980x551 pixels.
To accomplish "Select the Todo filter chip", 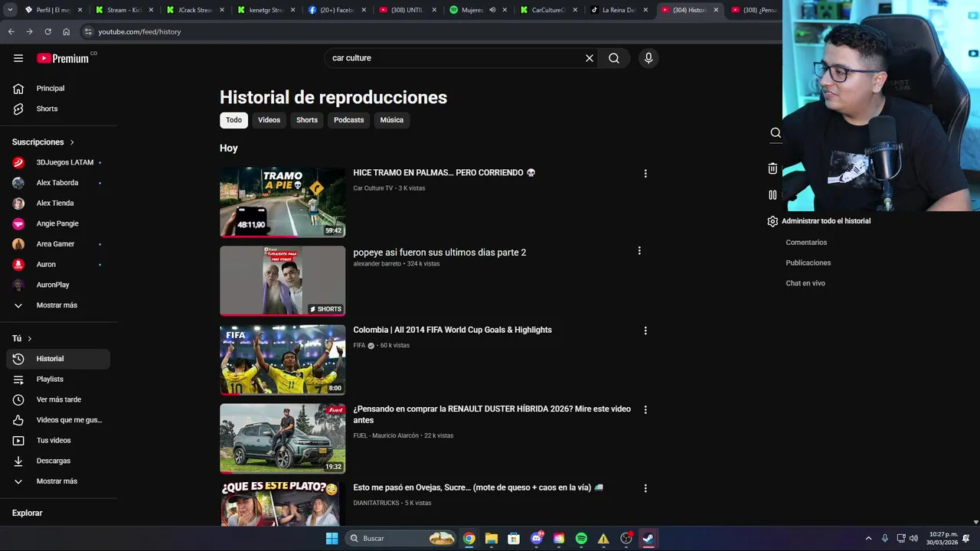I will (234, 120).
